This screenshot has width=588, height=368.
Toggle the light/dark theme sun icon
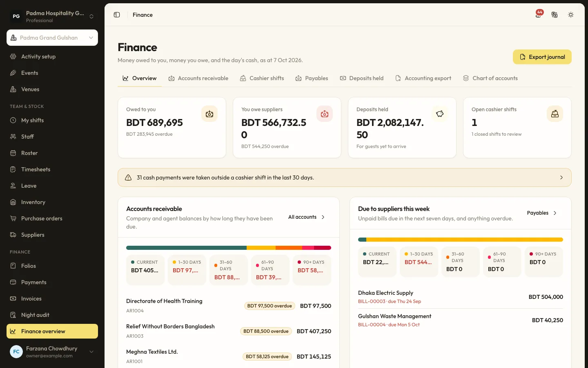click(x=571, y=15)
